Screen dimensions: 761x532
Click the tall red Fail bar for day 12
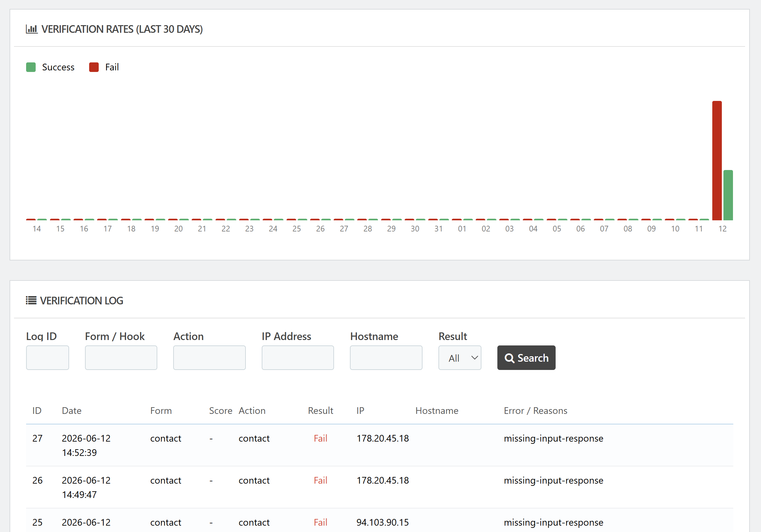pos(717,160)
